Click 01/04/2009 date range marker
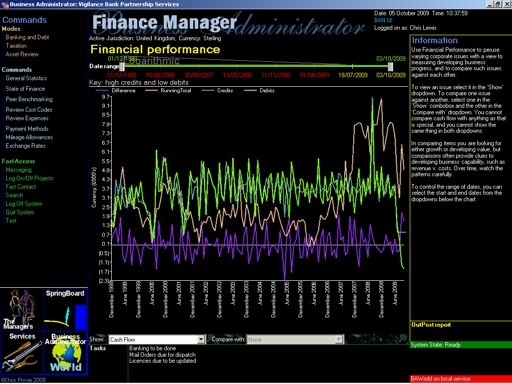This screenshot has width=512, height=384. [x=314, y=75]
